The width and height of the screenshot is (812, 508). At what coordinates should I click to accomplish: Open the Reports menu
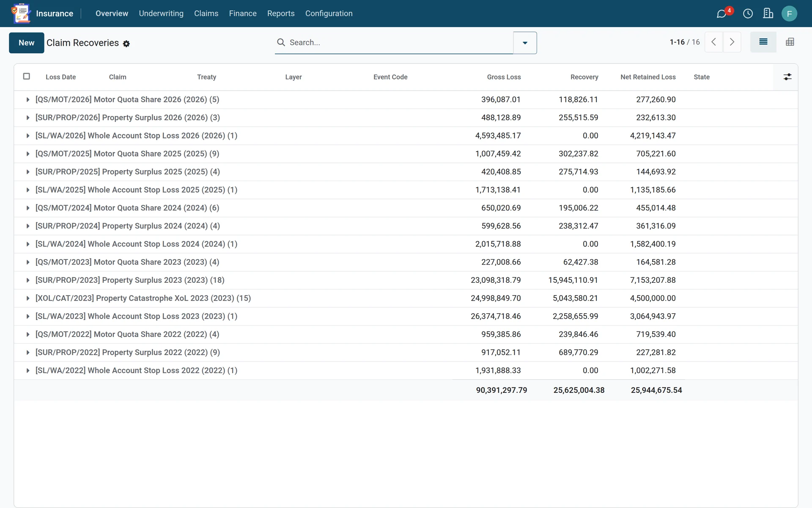(x=281, y=14)
